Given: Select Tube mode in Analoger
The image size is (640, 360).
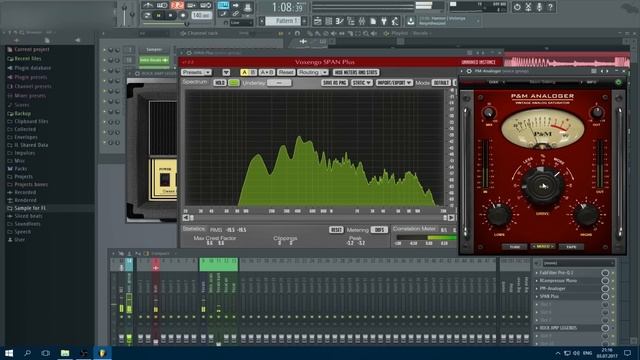Looking at the screenshot, I should click(x=514, y=247).
